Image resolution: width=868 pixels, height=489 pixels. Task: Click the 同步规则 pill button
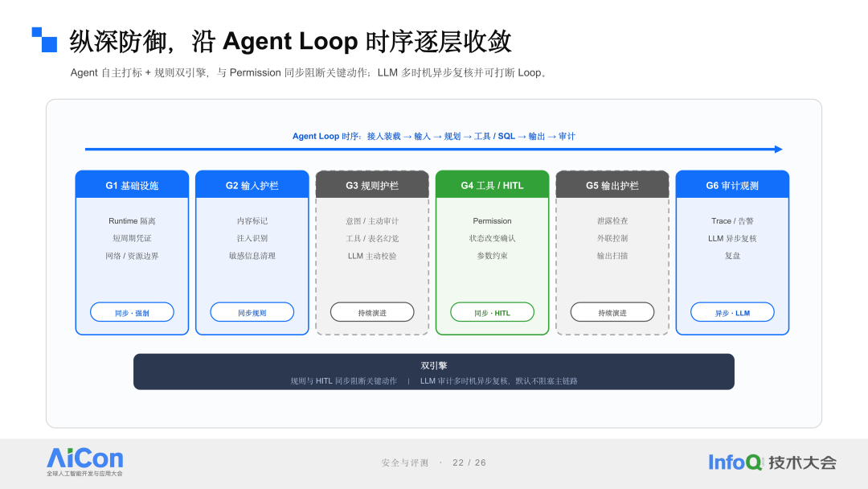[252, 312]
